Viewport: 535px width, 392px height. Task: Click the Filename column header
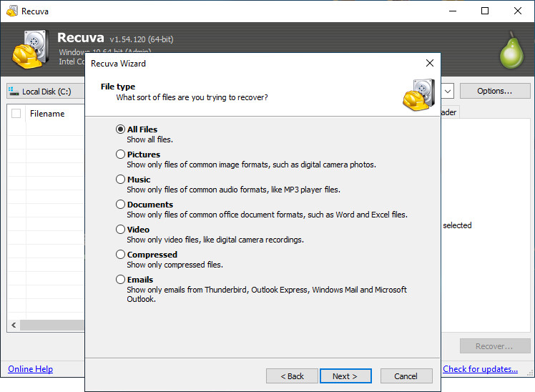point(47,114)
